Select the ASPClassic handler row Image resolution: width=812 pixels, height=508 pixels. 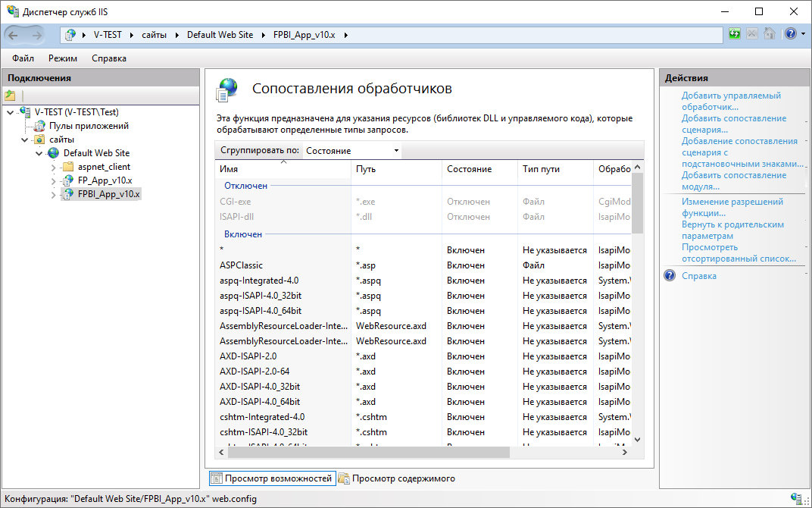pos(242,265)
